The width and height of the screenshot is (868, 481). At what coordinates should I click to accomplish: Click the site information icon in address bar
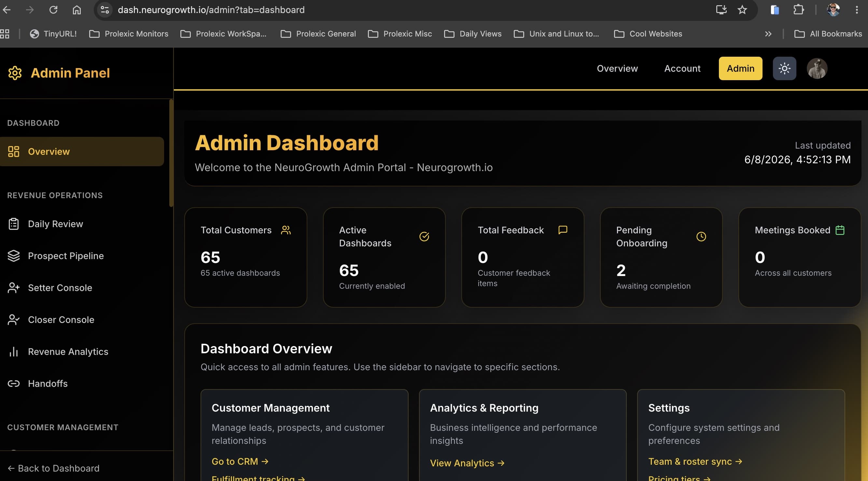[x=105, y=10]
